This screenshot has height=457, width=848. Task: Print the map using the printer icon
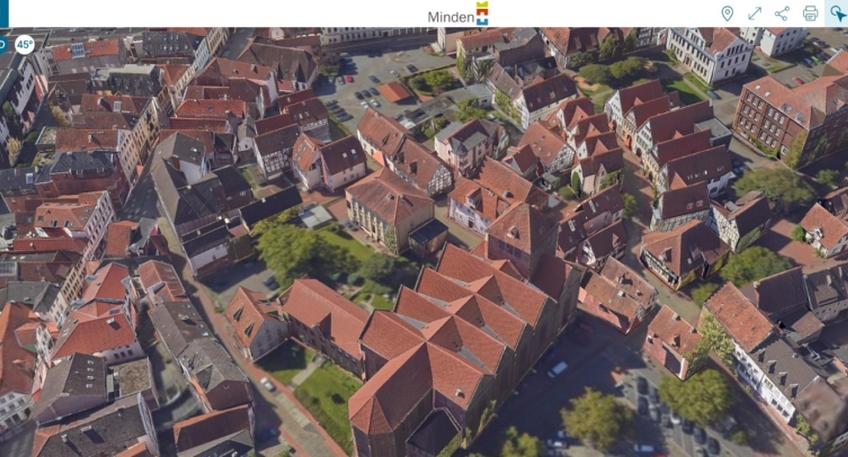click(810, 13)
